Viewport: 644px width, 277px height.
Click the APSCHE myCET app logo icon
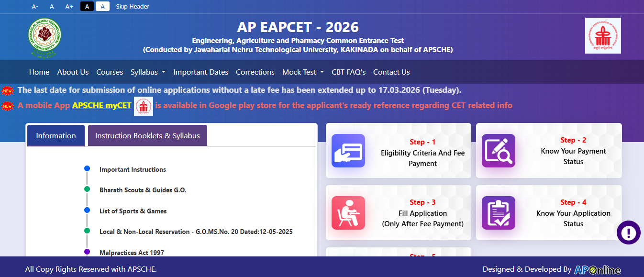[144, 106]
